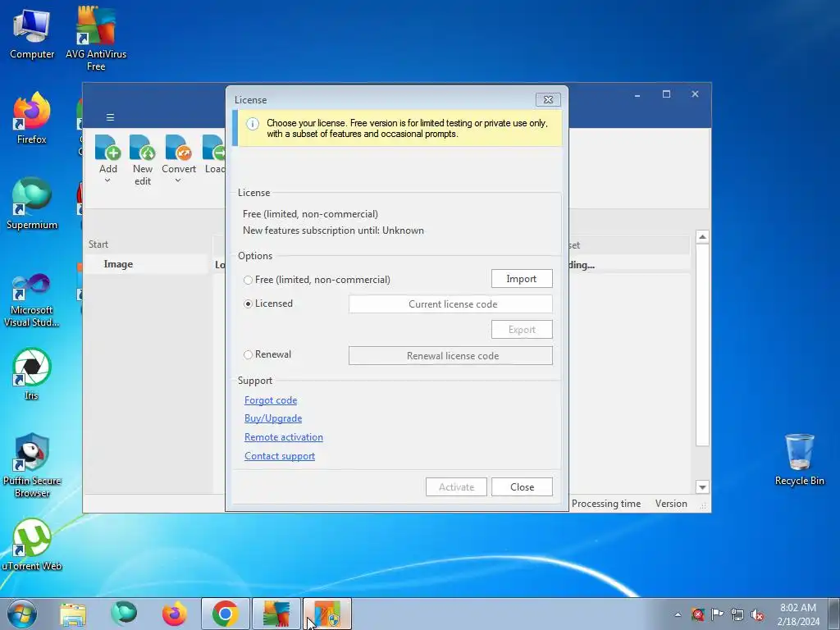
Task: Select the Renewal radio option
Action: click(x=248, y=354)
